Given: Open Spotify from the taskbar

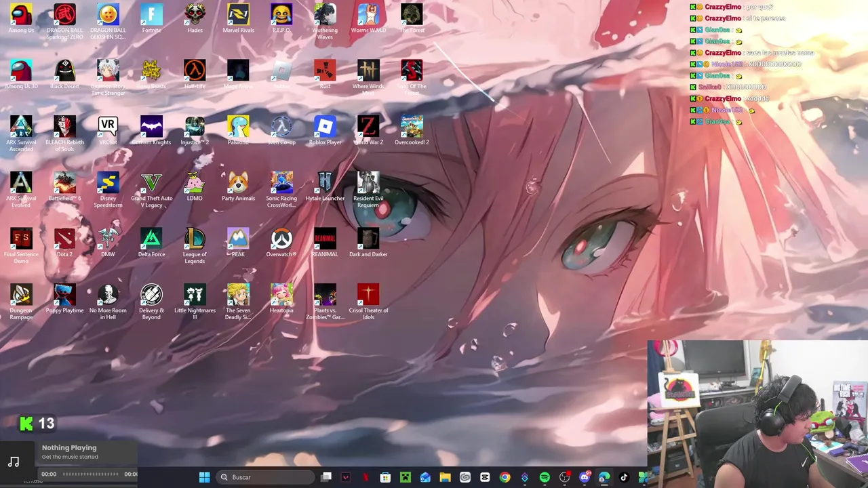Looking at the screenshot, I should (545, 477).
